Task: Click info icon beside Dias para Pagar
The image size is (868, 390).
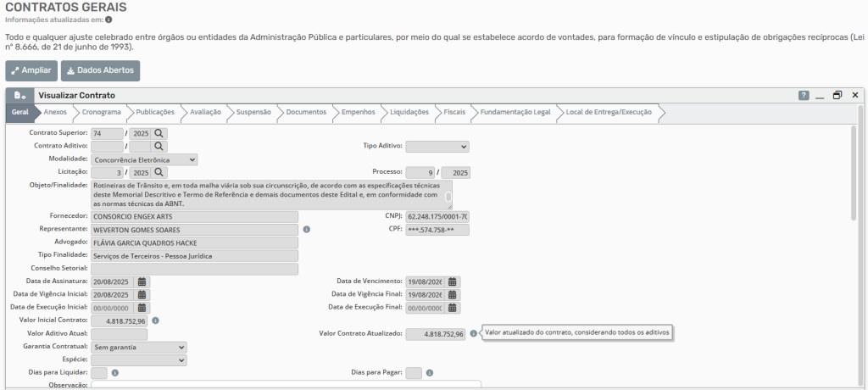Action: 430,373
